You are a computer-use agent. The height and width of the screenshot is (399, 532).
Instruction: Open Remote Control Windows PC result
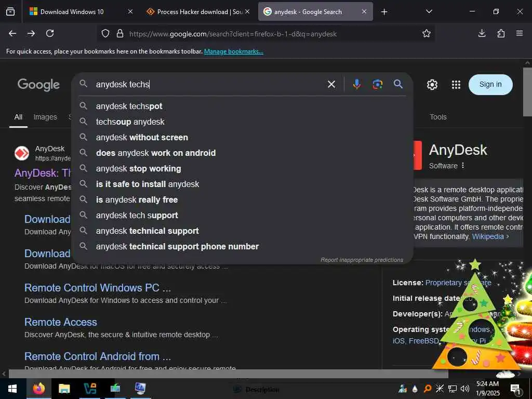[x=97, y=288]
